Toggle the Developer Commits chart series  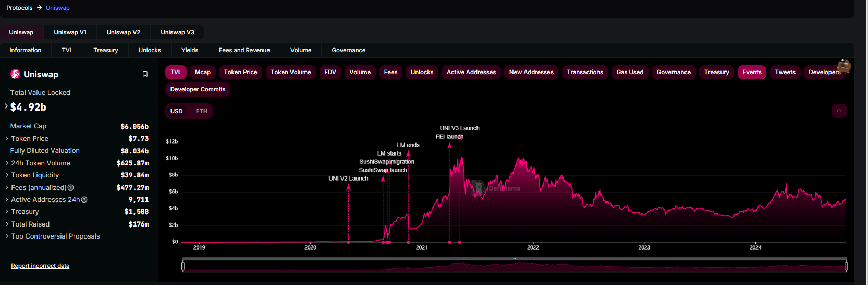point(198,89)
